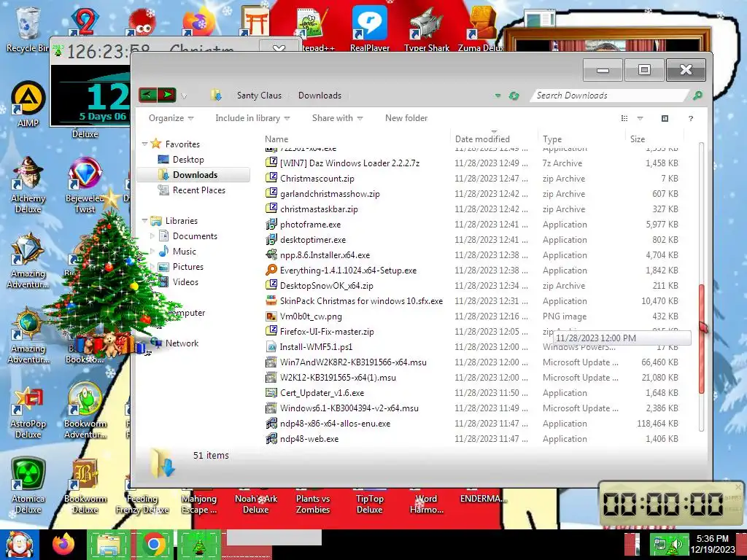The image size is (747, 560).
Task: Open Alchemy Deluxe desktop shortcut
Action: pyautogui.click(x=28, y=184)
